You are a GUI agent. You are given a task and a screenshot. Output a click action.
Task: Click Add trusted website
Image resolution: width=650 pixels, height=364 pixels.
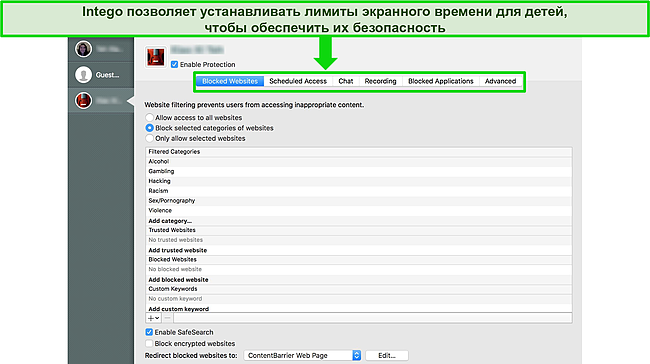177,250
